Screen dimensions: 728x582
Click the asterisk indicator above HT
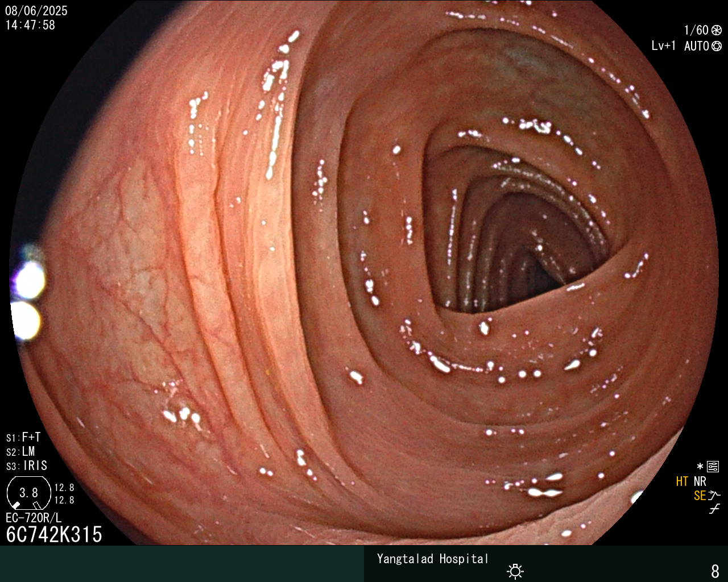(700, 467)
